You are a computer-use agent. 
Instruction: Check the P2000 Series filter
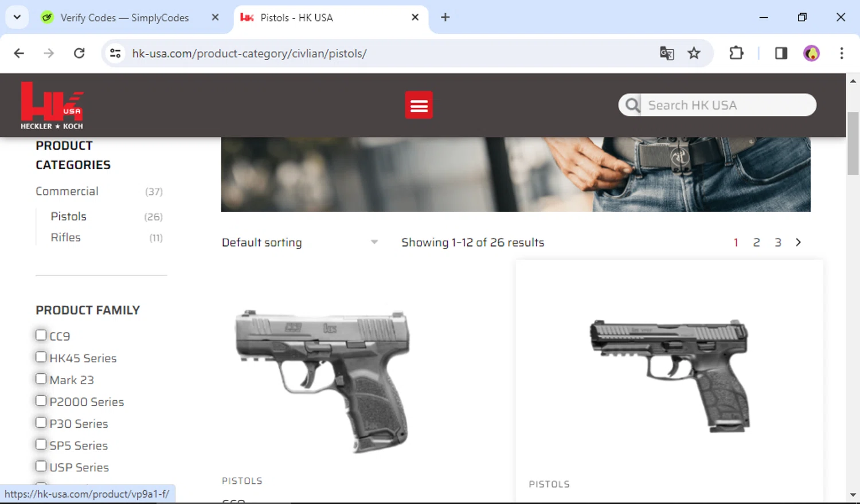tap(41, 400)
